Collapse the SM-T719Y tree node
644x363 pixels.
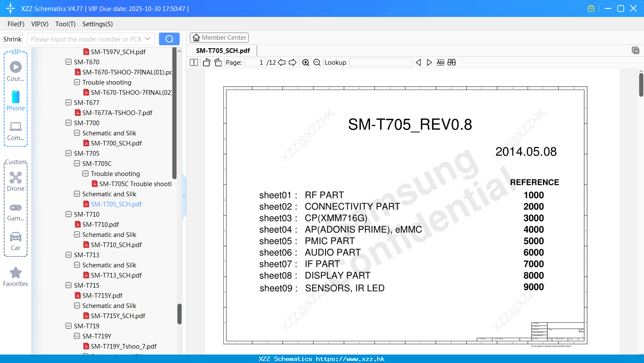point(77,336)
